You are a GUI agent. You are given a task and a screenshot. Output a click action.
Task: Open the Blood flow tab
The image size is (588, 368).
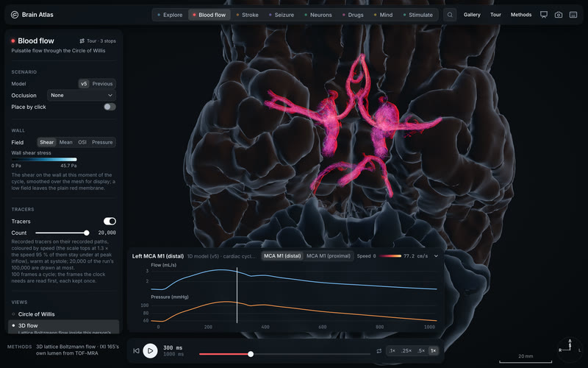(209, 15)
